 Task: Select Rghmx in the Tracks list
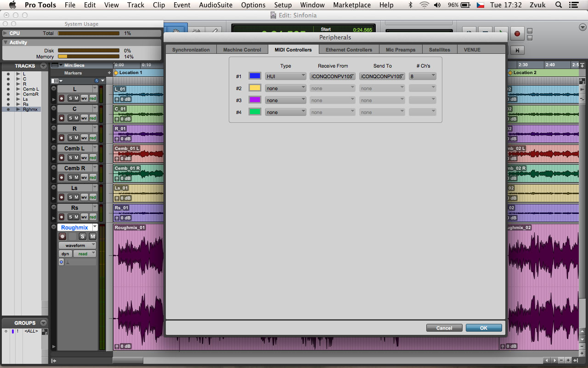pyautogui.click(x=30, y=109)
